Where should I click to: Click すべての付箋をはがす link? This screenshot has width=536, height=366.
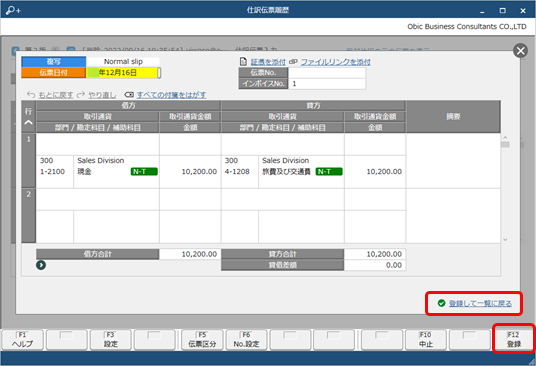[x=171, y=95]
